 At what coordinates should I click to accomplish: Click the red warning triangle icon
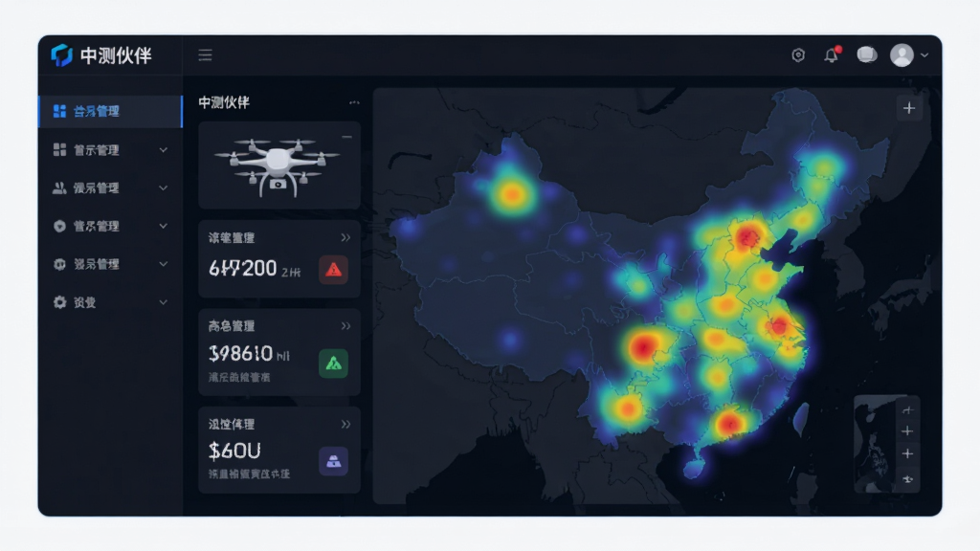[334, 269]
